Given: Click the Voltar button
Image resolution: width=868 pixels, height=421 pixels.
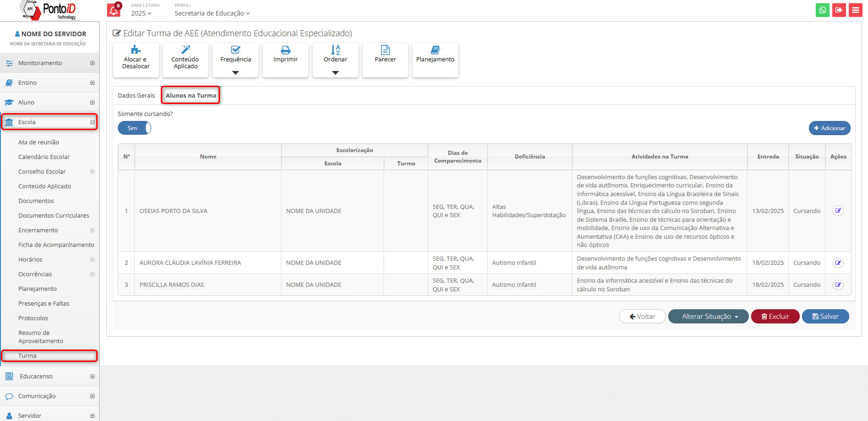Looking at the screenshot, I should pos(642,317).
